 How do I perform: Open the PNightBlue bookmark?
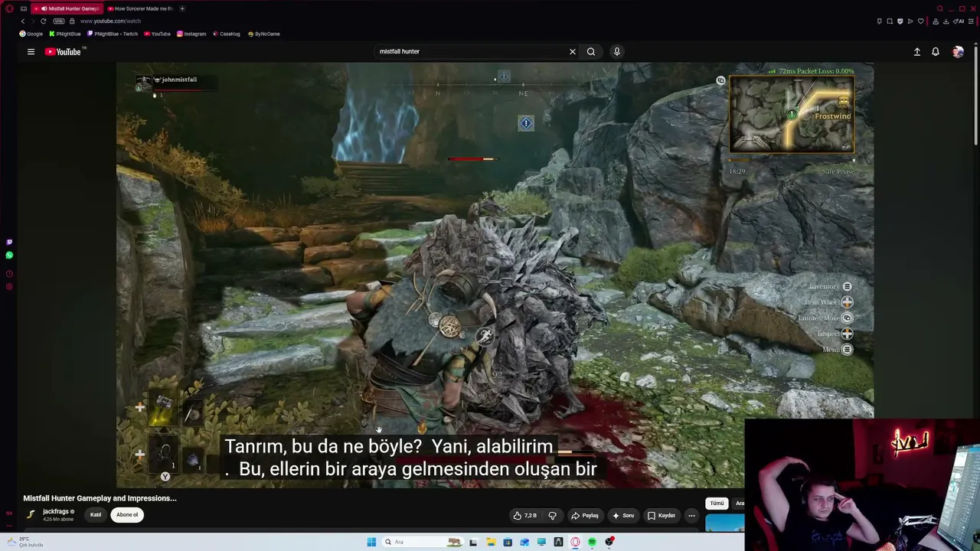pyautogui.click(x=65, y=34)
